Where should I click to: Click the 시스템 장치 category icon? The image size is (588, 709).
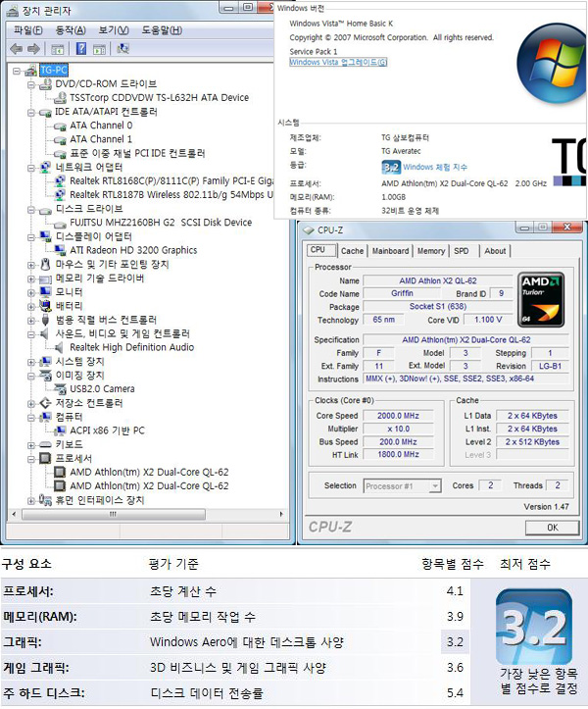45,361
